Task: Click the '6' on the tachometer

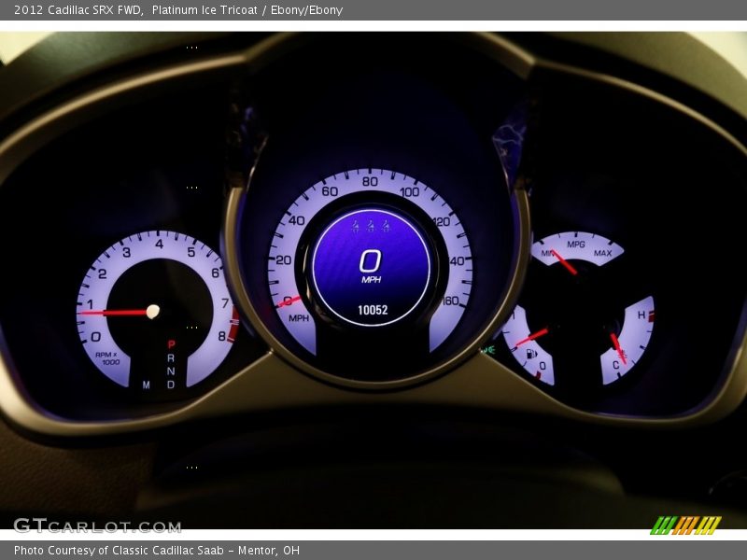Action: coord(216,273)
